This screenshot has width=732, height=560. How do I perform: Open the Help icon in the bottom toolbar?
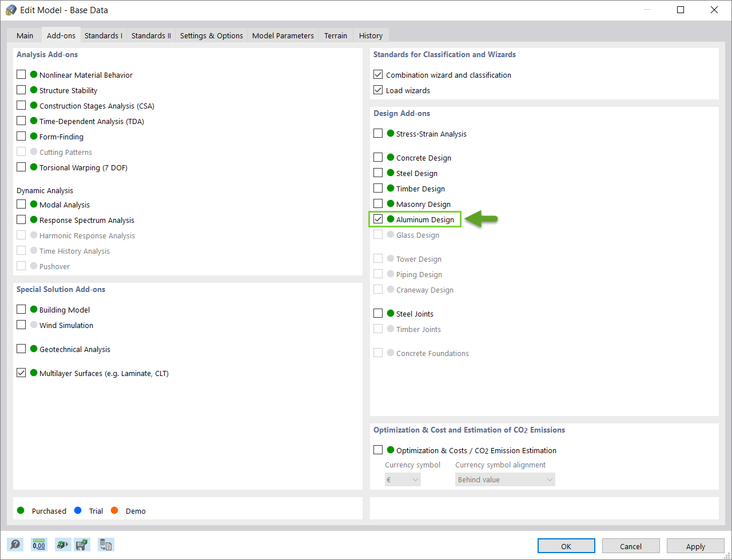[x=15, y=545]
